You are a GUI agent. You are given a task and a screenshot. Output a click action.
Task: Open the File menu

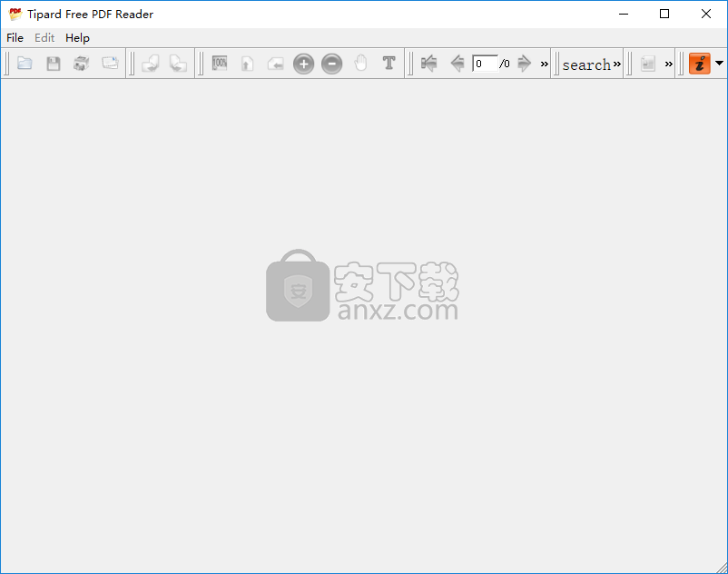[15, 37]
